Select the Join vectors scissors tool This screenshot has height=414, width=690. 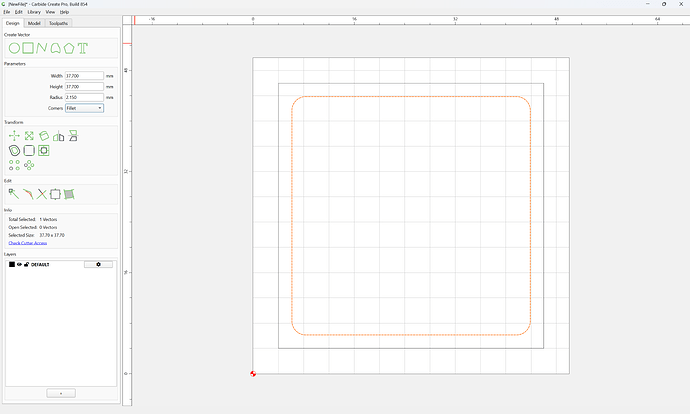point(41,194)
